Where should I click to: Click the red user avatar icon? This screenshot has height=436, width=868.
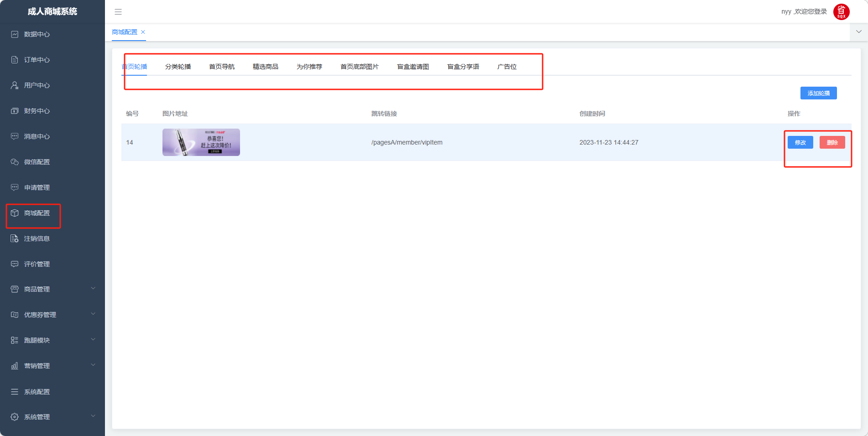pos(841,12)
